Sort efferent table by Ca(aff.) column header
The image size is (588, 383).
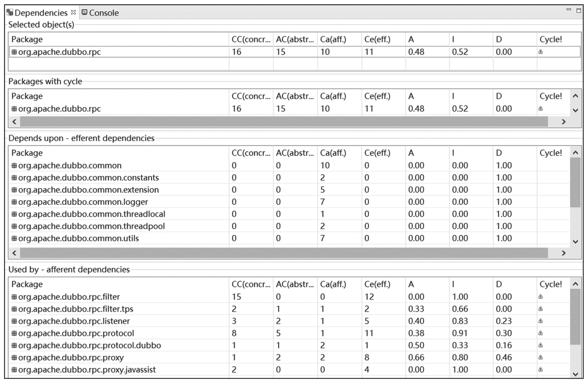tap(333, 153)
